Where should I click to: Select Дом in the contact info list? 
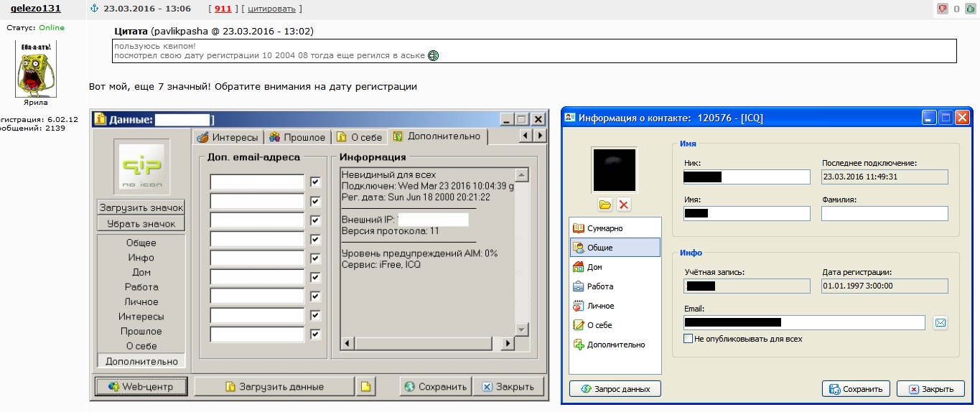(x=615, y=267)
